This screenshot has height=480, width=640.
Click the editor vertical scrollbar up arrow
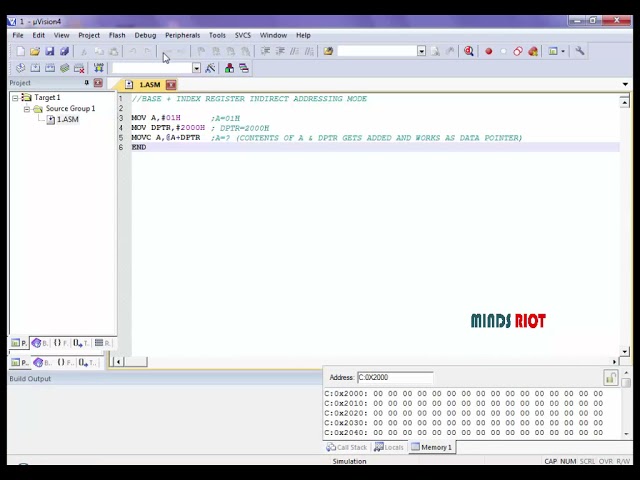coord(624,102)
